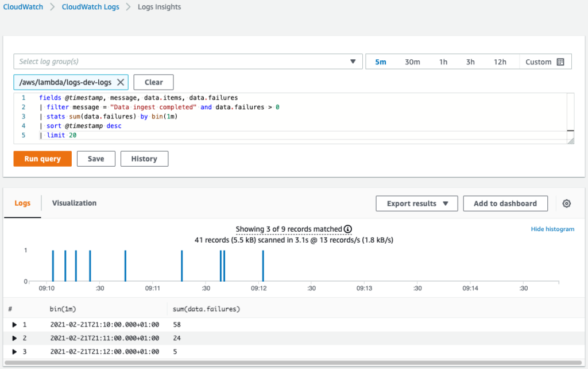Go to the CloudWatch Logs breadcrumb

90,7
